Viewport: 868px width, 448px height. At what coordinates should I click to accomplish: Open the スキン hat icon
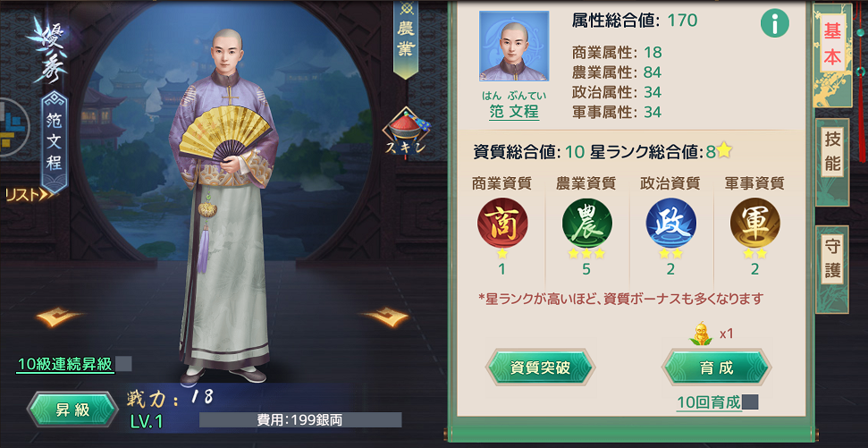408,132
